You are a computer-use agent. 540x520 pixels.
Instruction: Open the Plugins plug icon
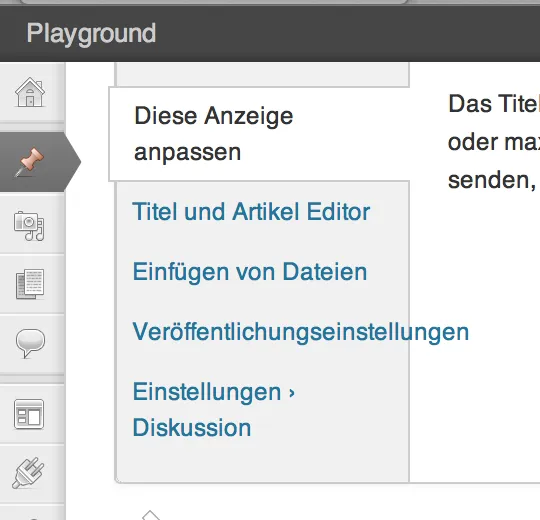tap(28, 473)
